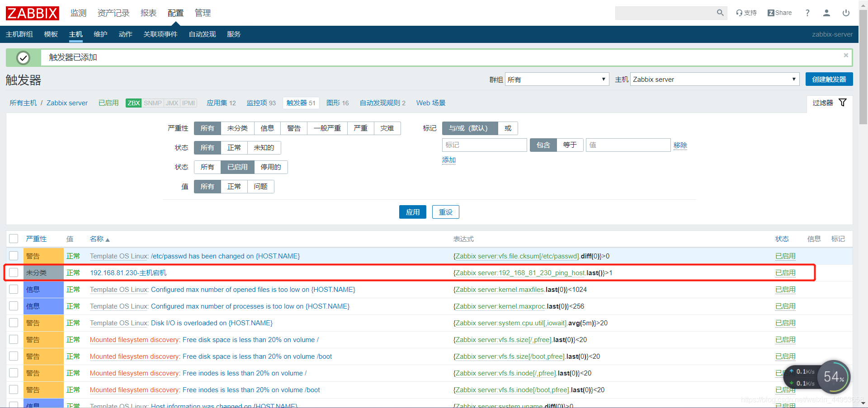Click the tag 值 input field
868x408 pixels.
click(x=628, y=145)
